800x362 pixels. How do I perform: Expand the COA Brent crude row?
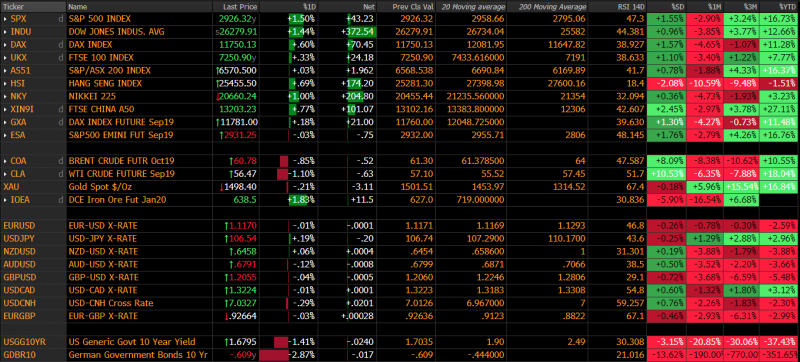(x=6, y=161)
